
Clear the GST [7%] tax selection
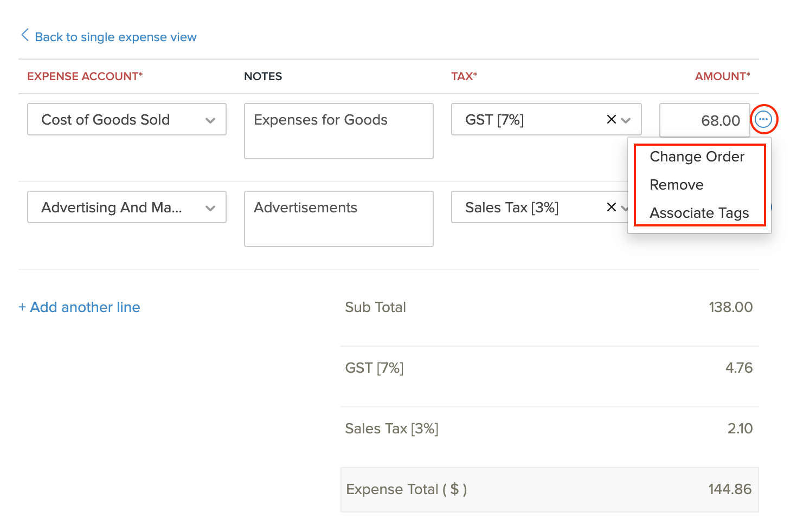tap(611, 119)
